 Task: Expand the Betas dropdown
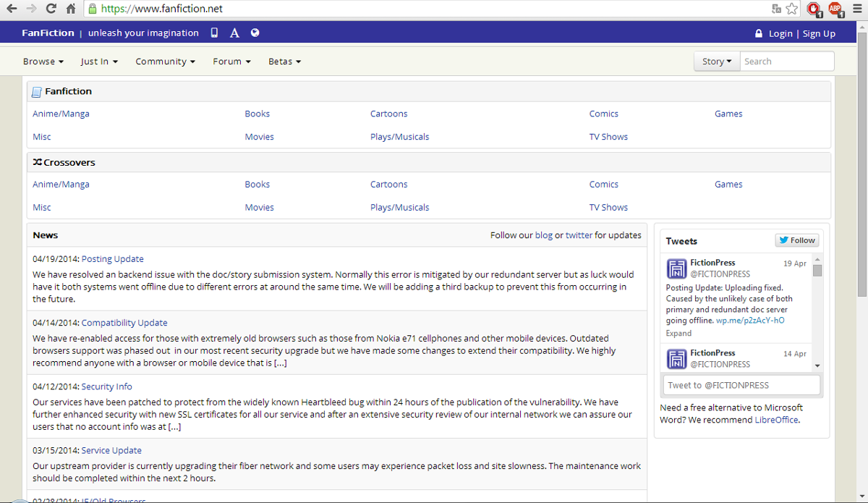click(284, 61)
